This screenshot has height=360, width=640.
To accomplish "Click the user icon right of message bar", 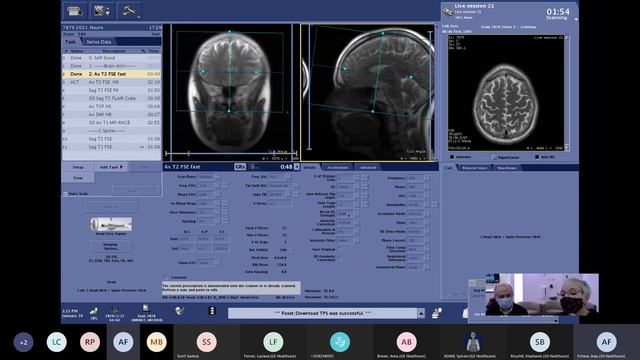I will pos(436,313).
